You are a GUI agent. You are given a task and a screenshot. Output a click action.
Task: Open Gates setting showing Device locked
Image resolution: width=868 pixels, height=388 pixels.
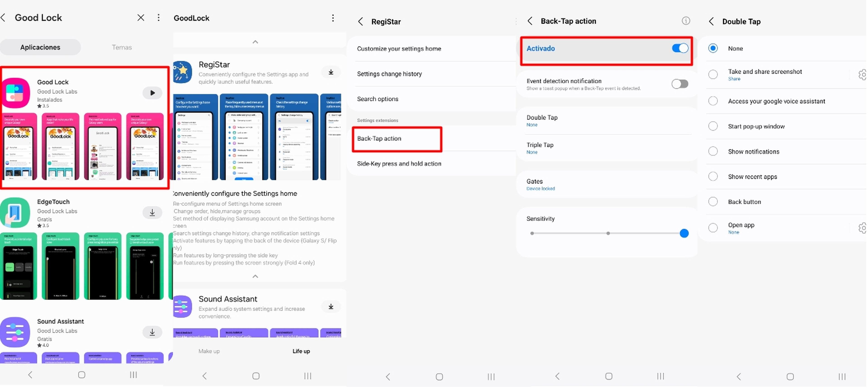click(606, 185)
